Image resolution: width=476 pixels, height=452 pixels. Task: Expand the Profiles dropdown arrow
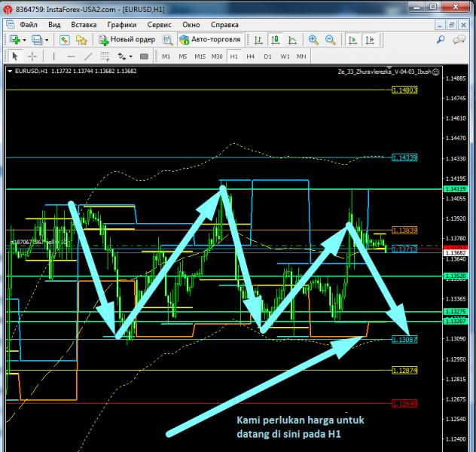point(47,40)
